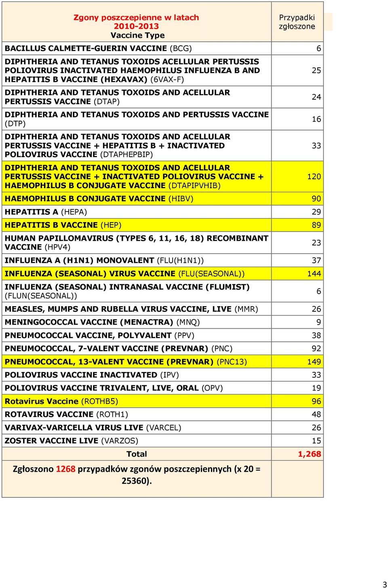Click the 'Total' row label
Viewport: 388px width, 588px height.
[137, 454]
